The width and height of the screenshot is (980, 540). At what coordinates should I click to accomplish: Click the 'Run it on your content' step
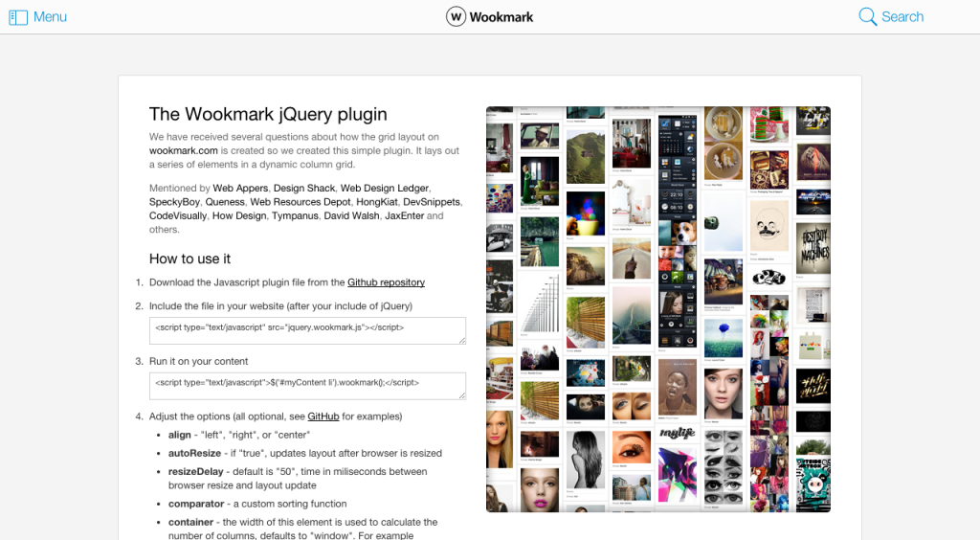(199, 361)
